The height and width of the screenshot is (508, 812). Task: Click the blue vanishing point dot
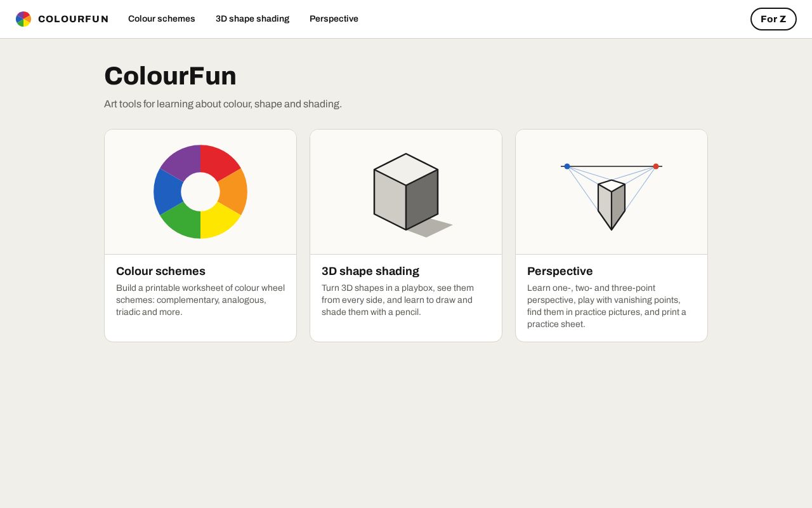[x=567, y=166]
